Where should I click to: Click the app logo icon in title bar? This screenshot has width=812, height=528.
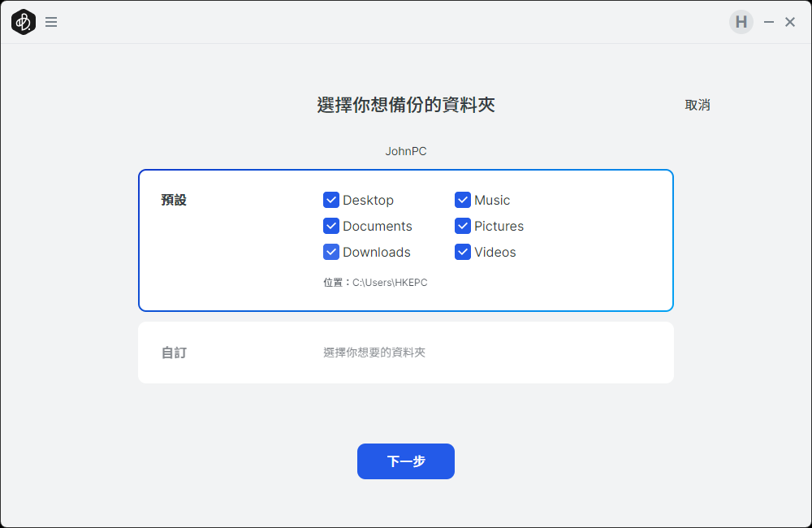click(x=24, y=23)
